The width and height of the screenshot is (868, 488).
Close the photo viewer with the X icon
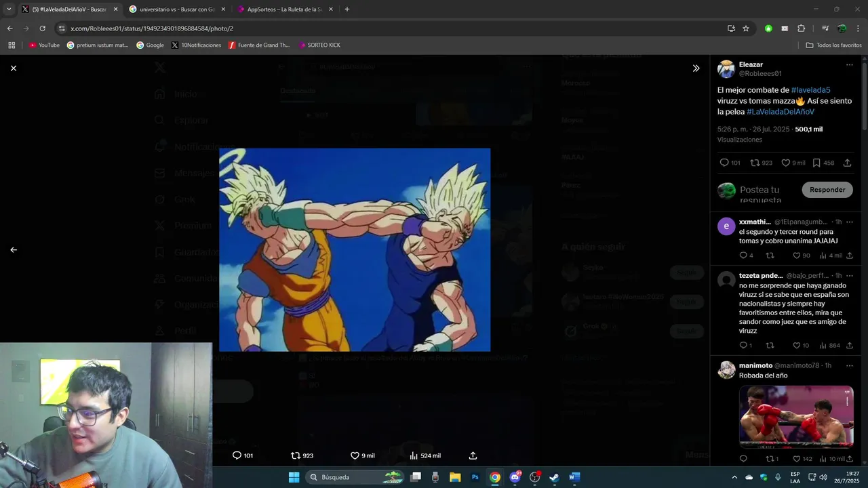click(x=14, y=68)
